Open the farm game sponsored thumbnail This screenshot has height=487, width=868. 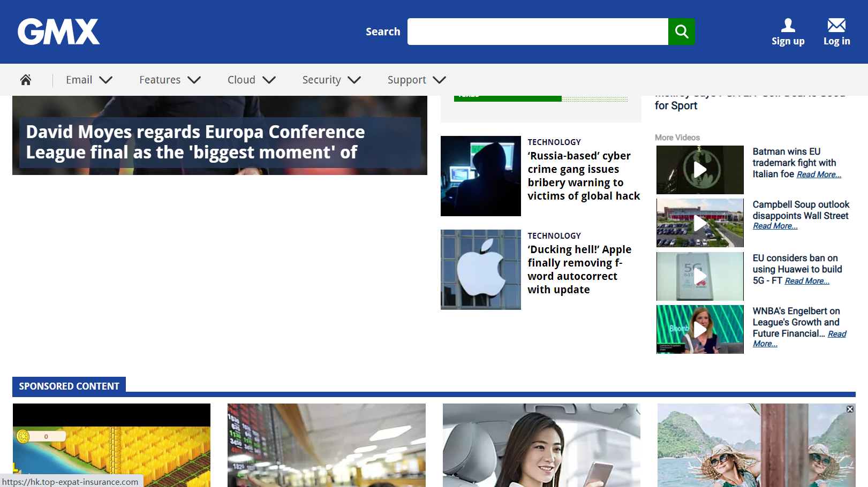[x=111, y=445]
